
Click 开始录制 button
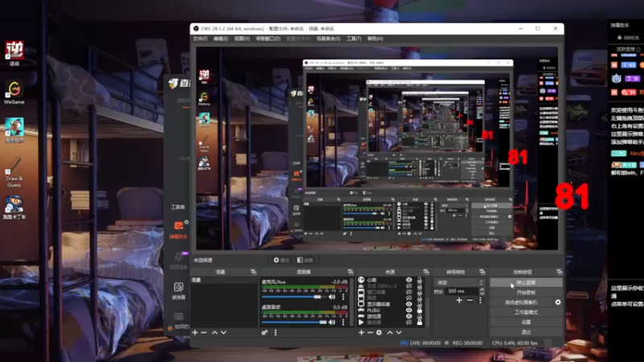526,293
